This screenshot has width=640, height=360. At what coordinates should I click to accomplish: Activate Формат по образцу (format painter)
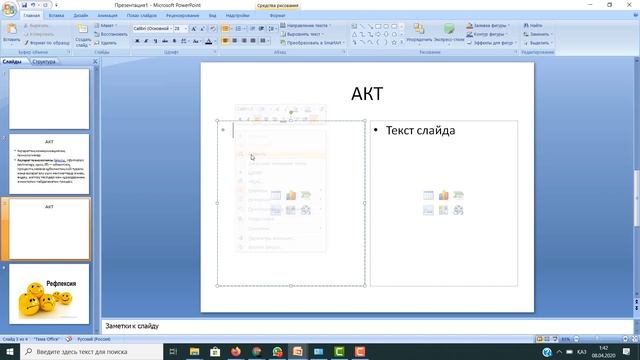click(47, 43)
